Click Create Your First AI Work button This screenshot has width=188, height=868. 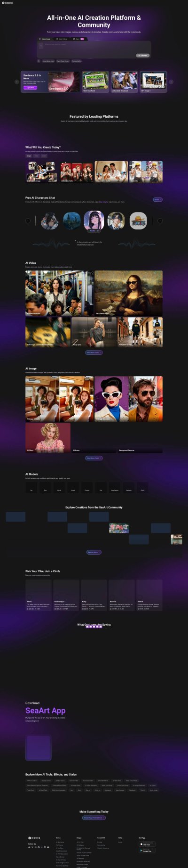pyautogui.click(x=94, y=818)
